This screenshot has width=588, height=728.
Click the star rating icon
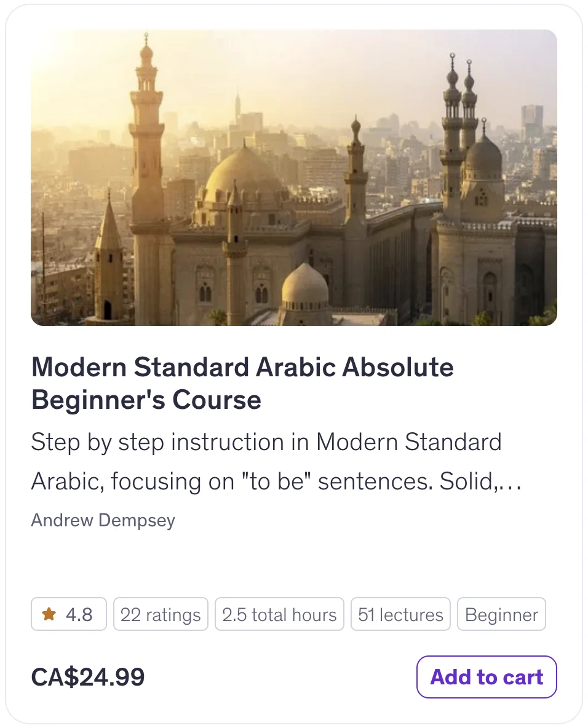point(49,614)
